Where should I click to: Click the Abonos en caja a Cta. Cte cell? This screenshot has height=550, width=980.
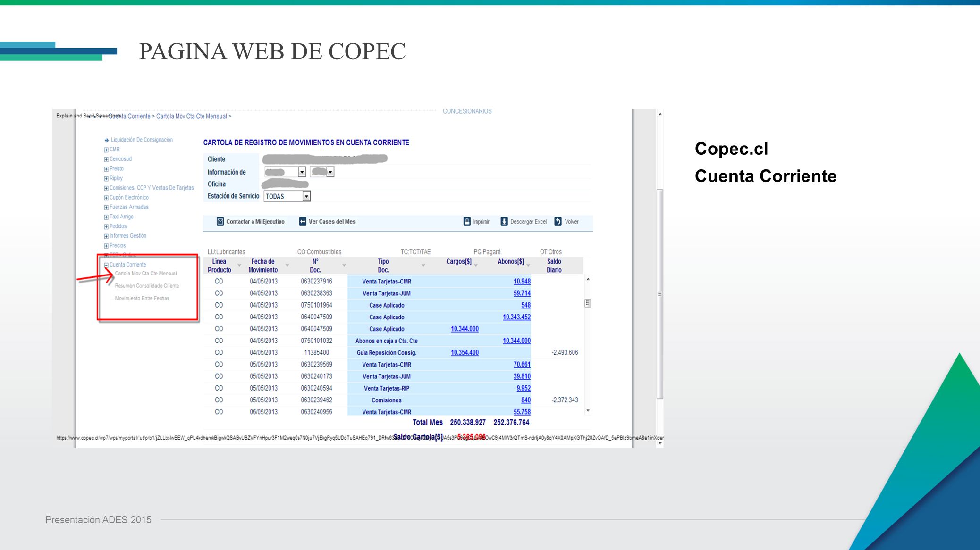[387, 341]
